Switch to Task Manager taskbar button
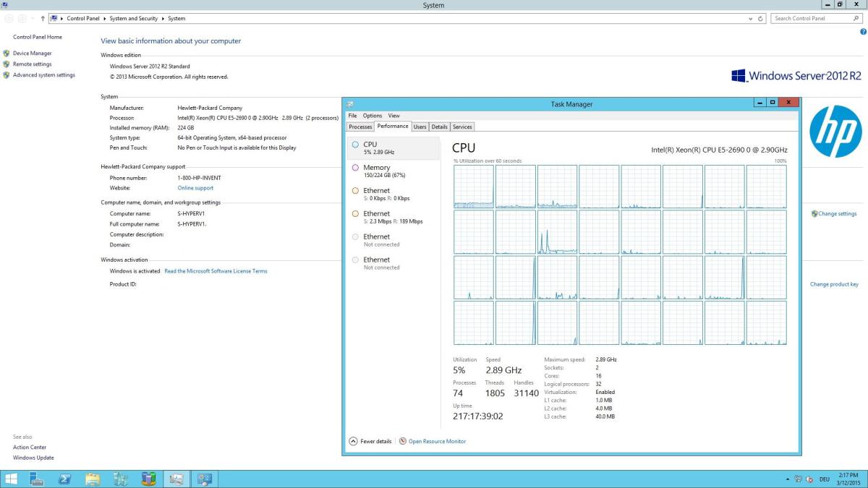 click(x=176, y=479)
